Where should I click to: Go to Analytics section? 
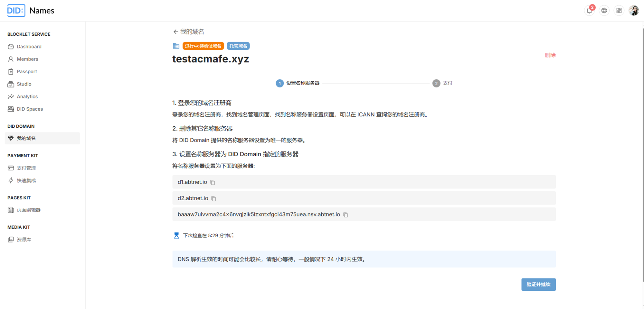27,96
